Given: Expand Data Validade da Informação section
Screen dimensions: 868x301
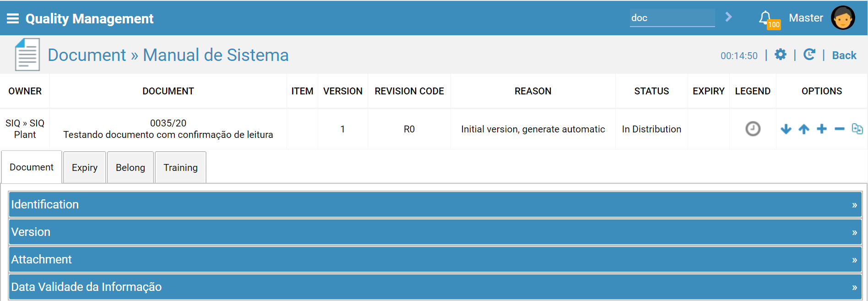Looking at the screenshot, I should pos(435,287).
